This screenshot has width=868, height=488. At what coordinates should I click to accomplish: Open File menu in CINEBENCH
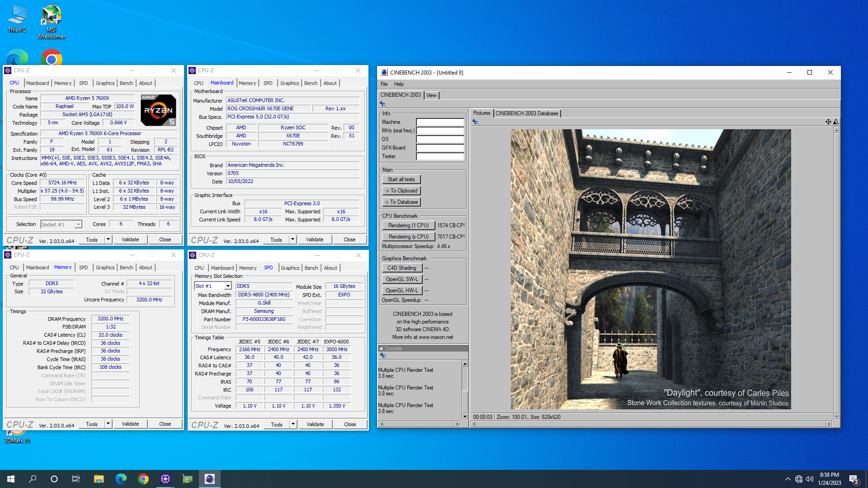pos(384,84)
